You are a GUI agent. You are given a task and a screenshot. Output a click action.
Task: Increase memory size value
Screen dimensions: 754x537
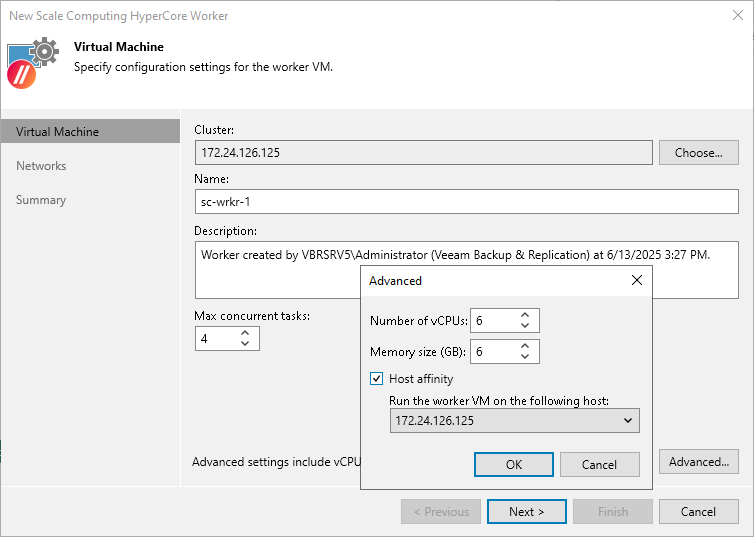point(525,347)
